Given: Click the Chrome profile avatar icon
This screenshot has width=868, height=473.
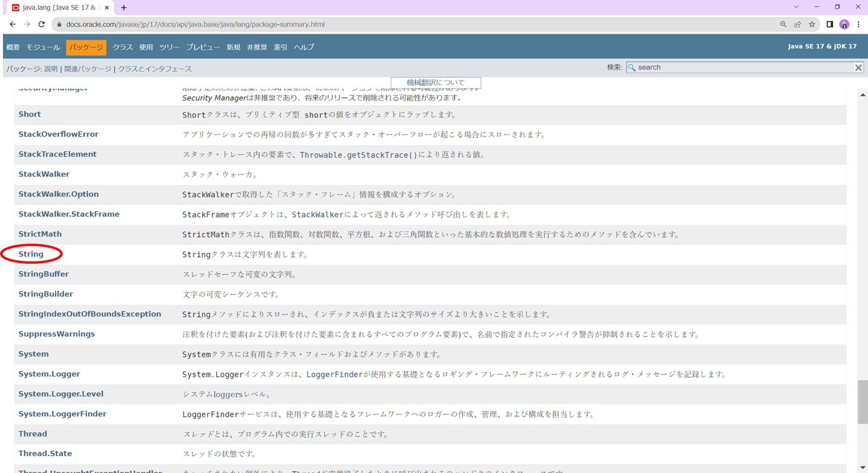Looking at the screenshot, I should click(844, 24).
